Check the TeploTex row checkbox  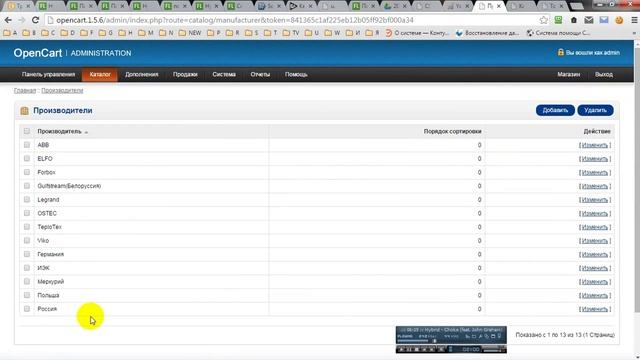pyautogui.click(x=27, y=227)
